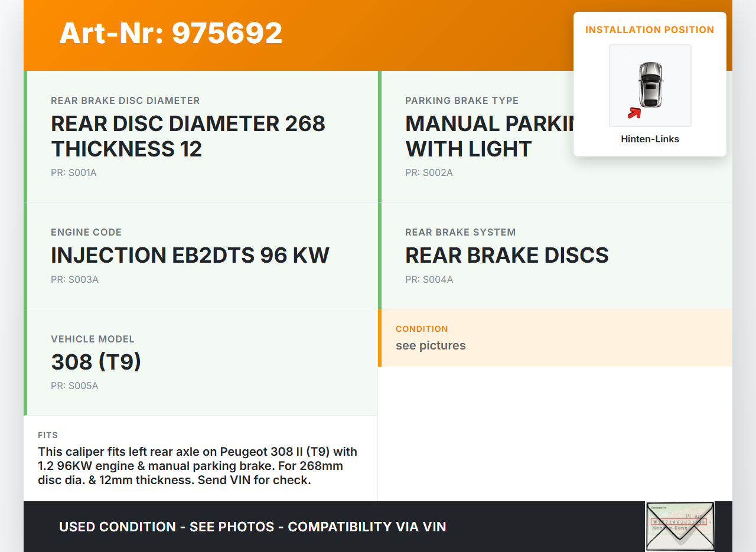Click the Art-Nr 975692 heading
The height and width of the screenshot is (552, 756).
coord(171,33)
